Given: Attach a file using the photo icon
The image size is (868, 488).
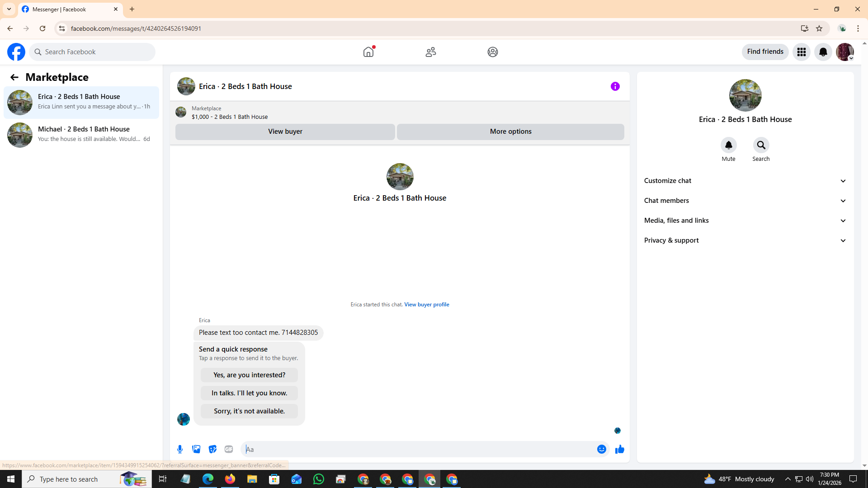Looking at the screenshot, I should click(x=196, y=449).
